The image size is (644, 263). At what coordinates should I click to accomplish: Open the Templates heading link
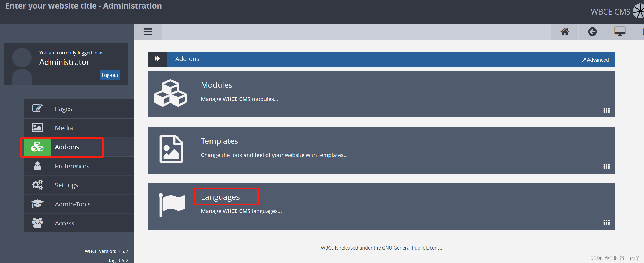pyautogui.click(x=219, y=141)
